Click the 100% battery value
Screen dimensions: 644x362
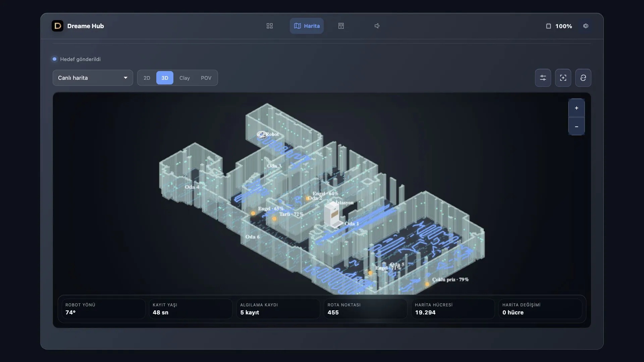[x=563, y=26]
